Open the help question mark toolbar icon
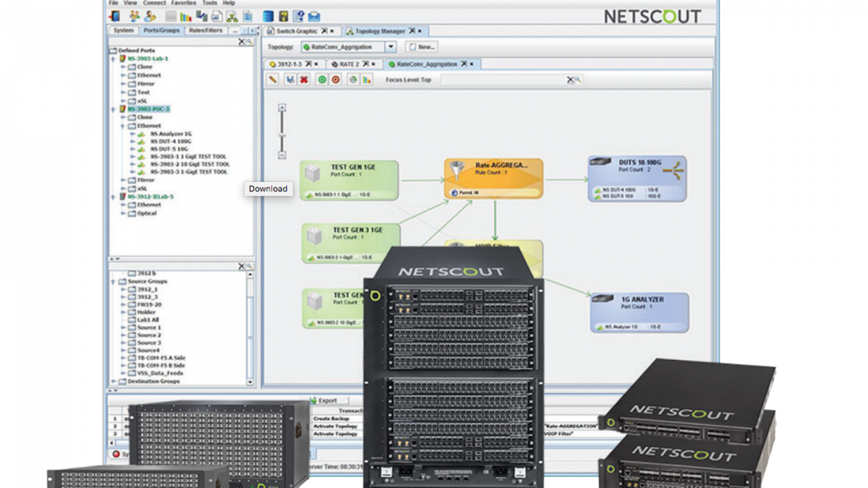Screen dimensions: 868x488 pyautogui.click(x=298, y=17)
